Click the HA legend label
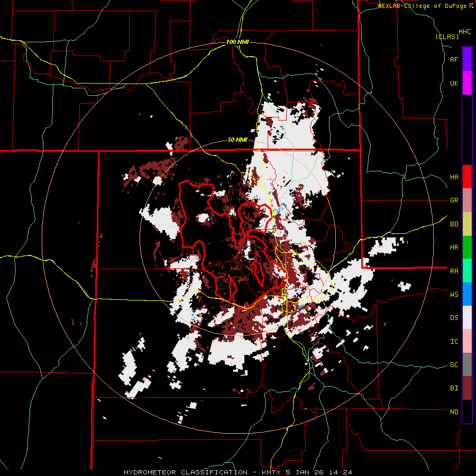 pos(454,177)
